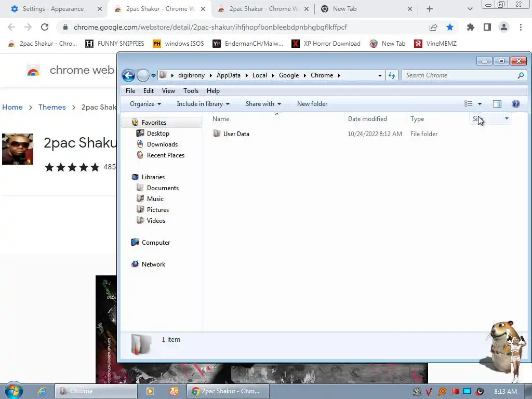
Task: Toggle Chrome side panel icon
Action: 487,27
